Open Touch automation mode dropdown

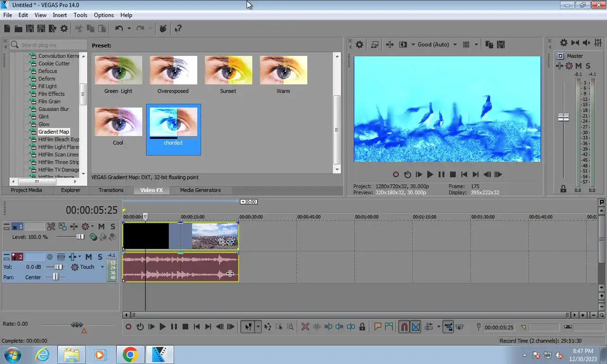point(102,267)
